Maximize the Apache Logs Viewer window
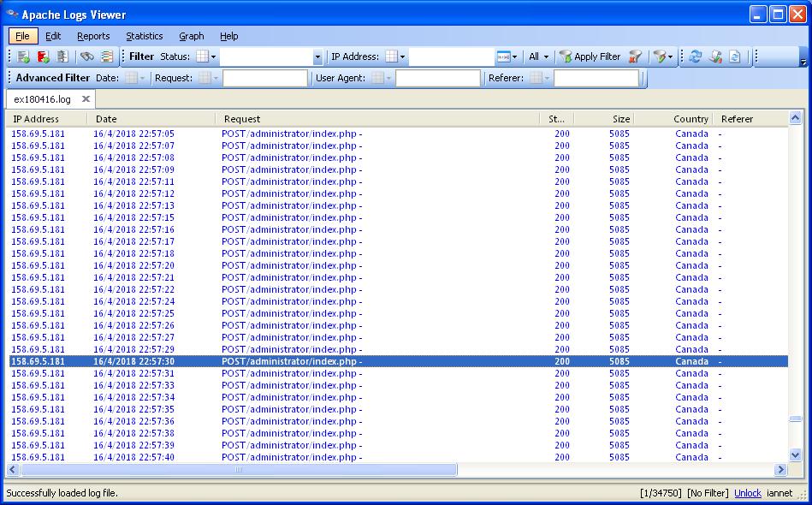Viewport: 812px width, 505px height. pyautogui.click(x=778, y=15)
